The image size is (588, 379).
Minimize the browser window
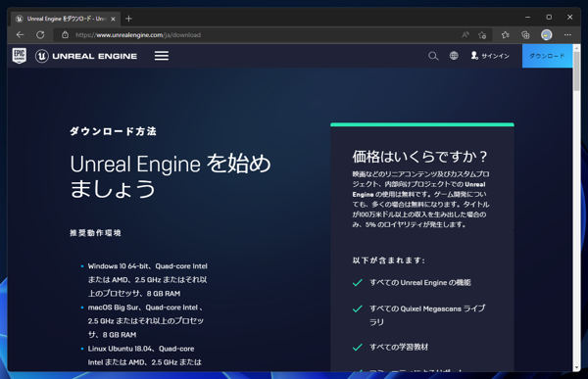(x=527, y=18)
